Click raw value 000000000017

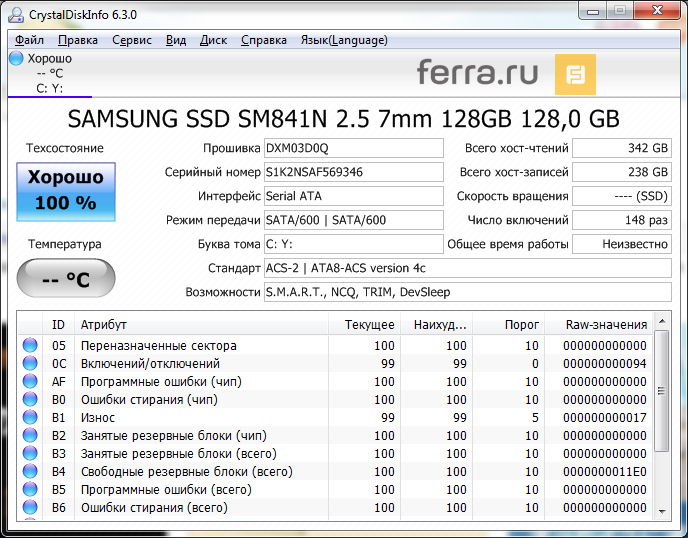click(605, 418)
